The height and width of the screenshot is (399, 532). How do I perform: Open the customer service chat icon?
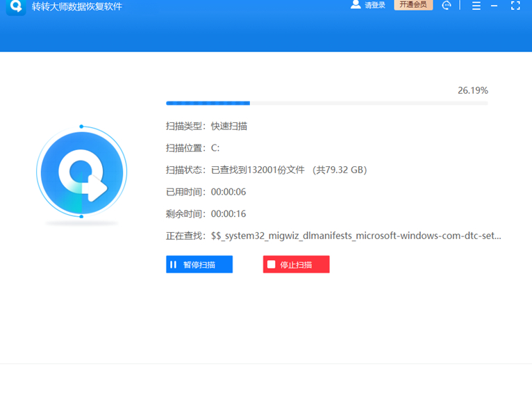click(447, 5)
